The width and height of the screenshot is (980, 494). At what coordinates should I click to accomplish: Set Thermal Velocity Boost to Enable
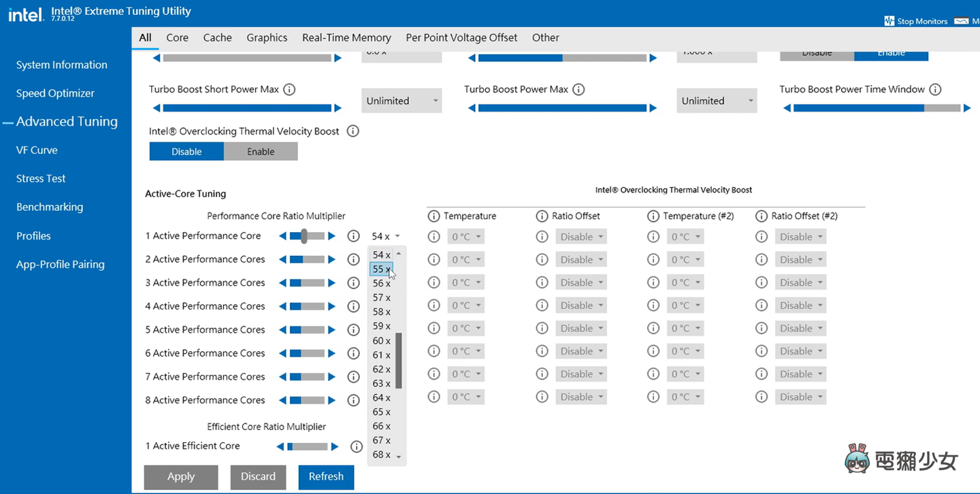tap(261, 152)
